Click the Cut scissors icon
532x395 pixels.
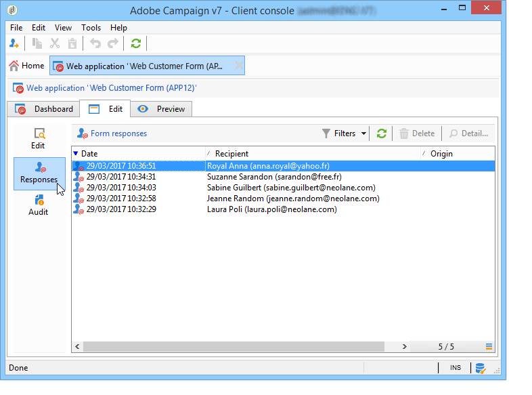pyautogui.click(x=55, y=43)
